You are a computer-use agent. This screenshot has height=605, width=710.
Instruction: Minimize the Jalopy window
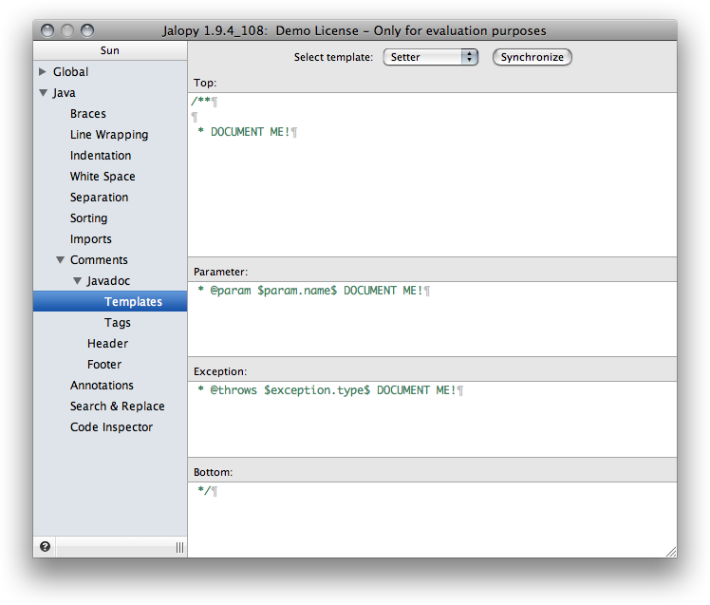pos(67,30)
